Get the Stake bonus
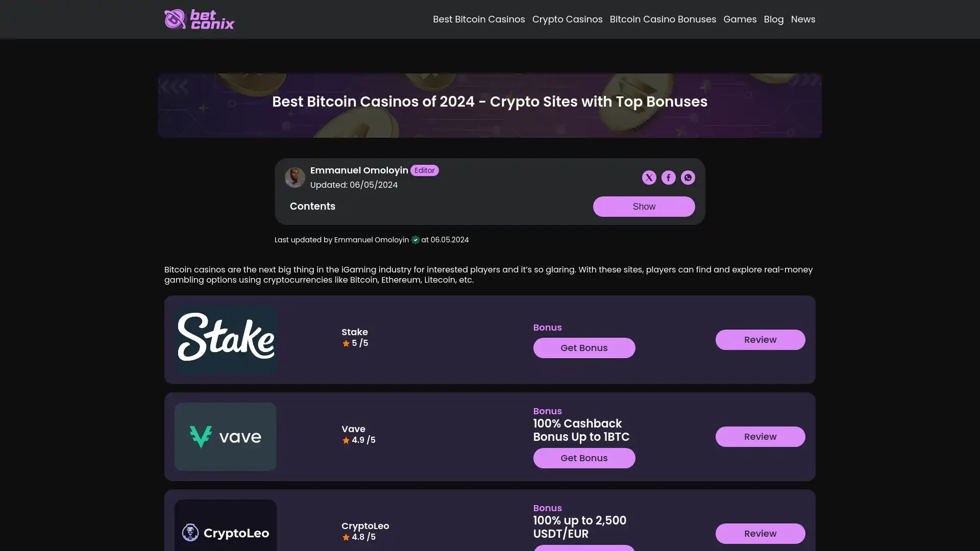980x551 pixels. coord(584,348)
